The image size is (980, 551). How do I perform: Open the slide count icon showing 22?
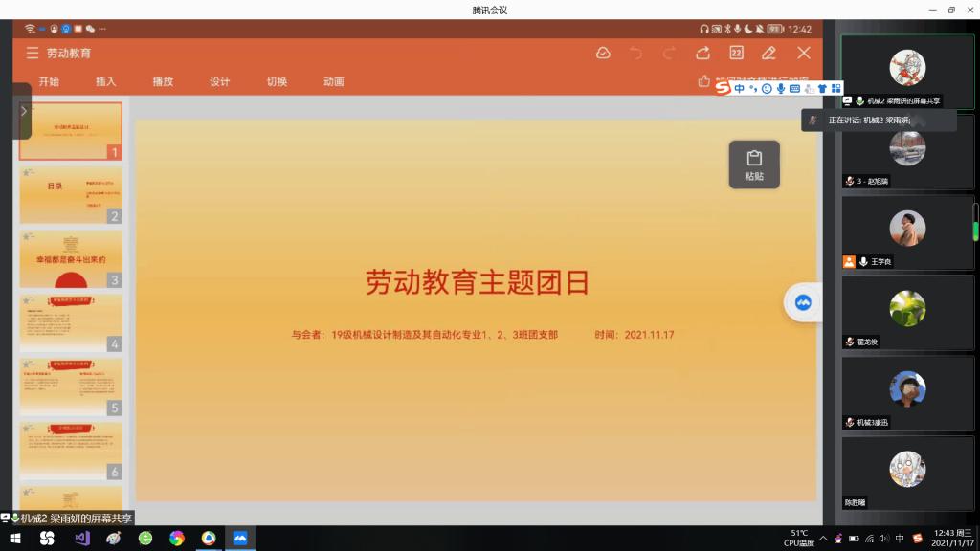coord(736,54)
